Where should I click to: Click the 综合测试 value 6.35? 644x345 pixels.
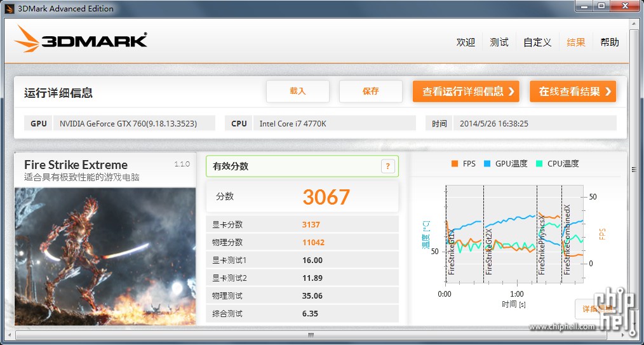click(x=310, y=314)
